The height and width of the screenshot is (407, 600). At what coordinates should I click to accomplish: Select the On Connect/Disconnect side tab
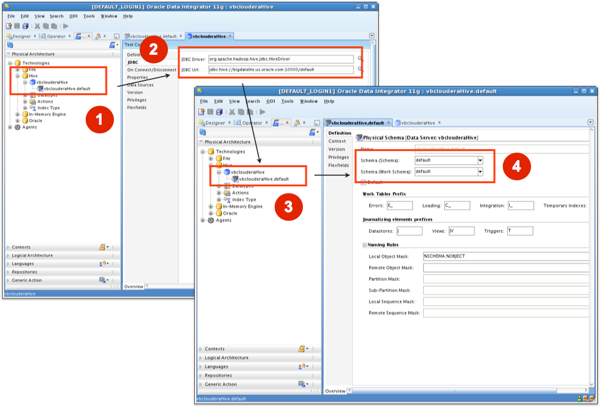[152, 70]
